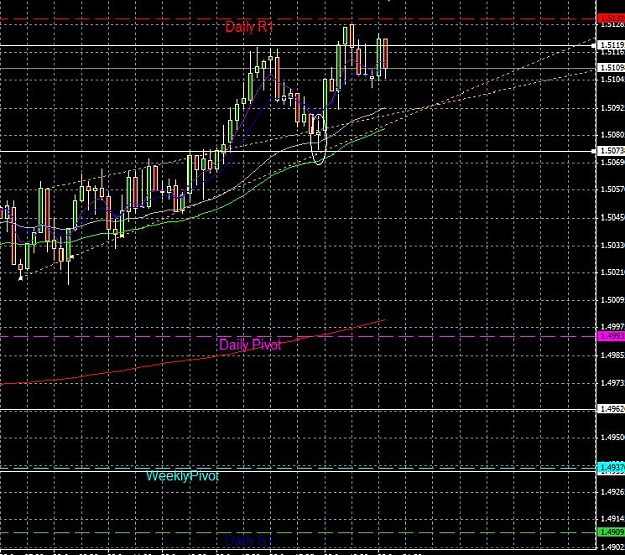
Task: Click the 1.5009 price scale label
Action: pos(612,300)
